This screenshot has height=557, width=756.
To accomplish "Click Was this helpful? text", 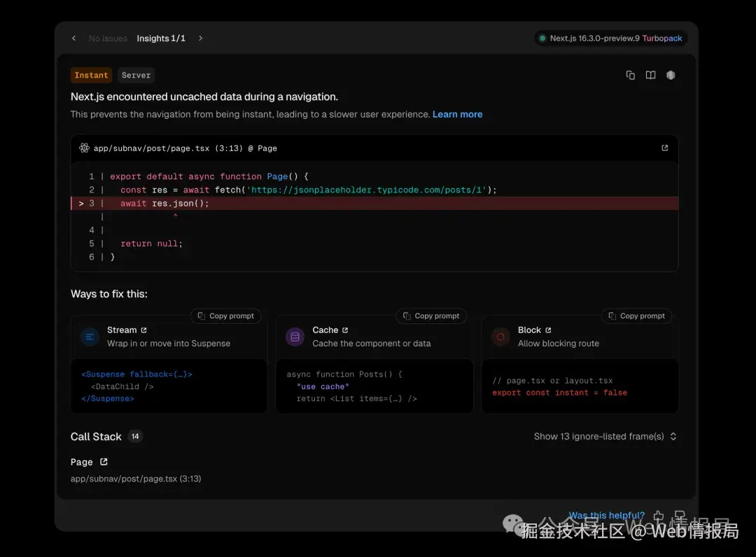I will [606, 516].
